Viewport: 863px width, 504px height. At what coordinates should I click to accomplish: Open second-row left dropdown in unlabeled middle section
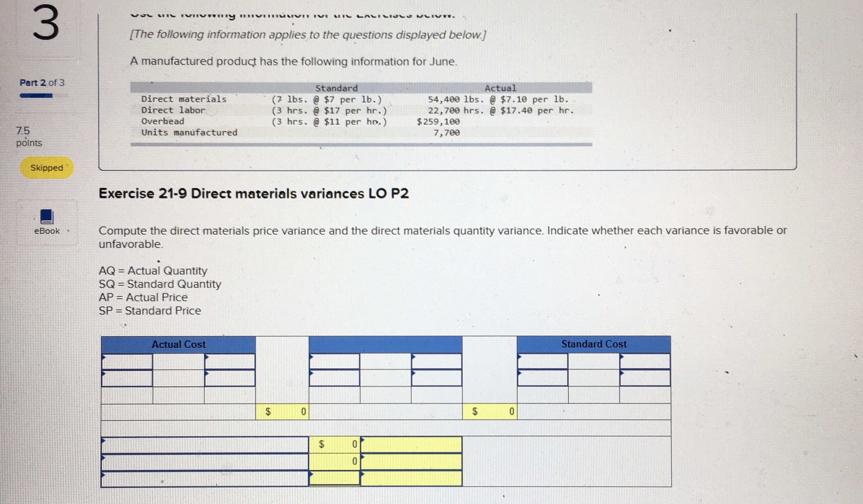click(x=334, y=378)
